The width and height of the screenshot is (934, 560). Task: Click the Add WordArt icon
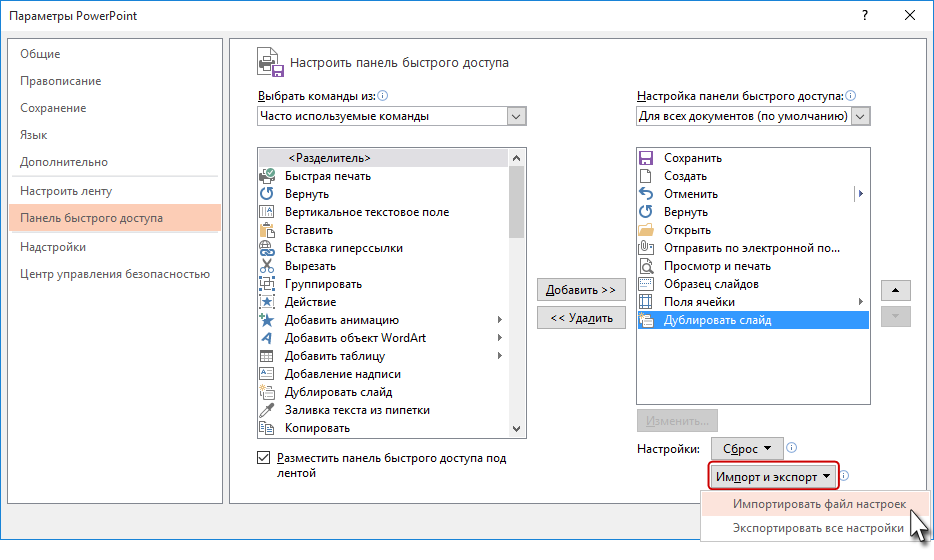point(267,338)
